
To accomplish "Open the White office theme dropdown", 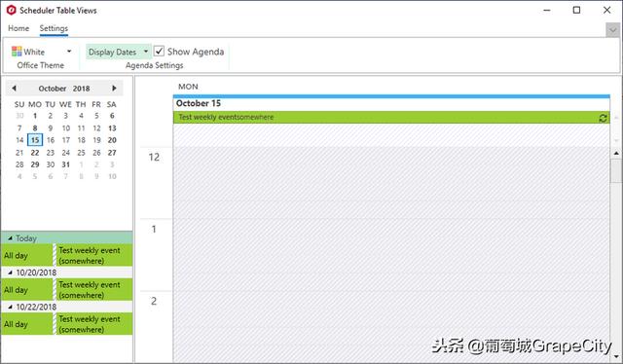I will (x=69, y=52).
